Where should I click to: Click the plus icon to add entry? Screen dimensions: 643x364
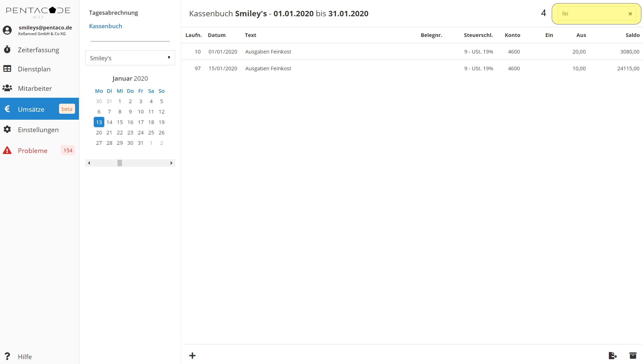pos(192,356)
